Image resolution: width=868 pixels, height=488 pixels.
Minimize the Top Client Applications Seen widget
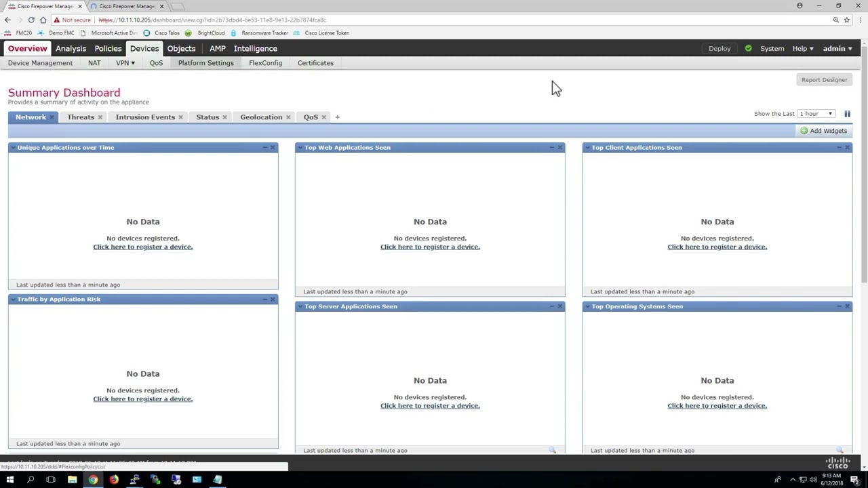tap(839, 148)
